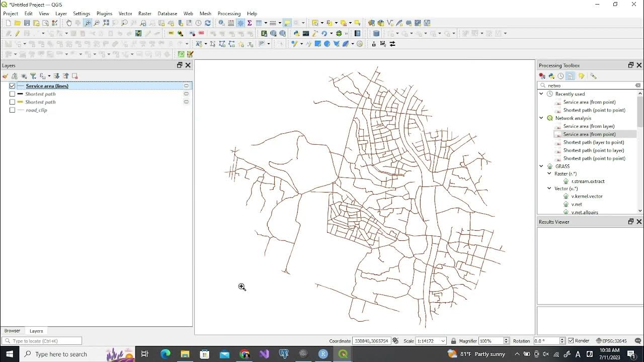Click the toggle editing pencil icon
The height and width of the screenshot is (362, 644).
(x=18, y=34)
